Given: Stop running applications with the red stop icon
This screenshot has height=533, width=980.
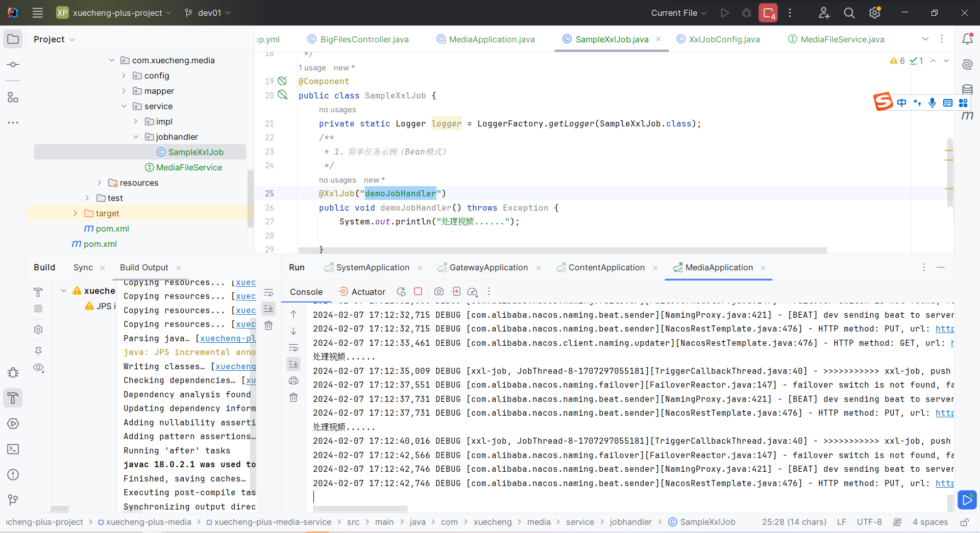Looking at the screenshot, I should pos(768,13).
